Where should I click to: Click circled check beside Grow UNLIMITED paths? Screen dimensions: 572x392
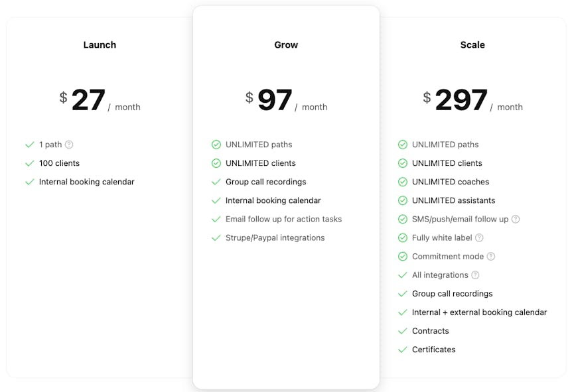[216, 145]
